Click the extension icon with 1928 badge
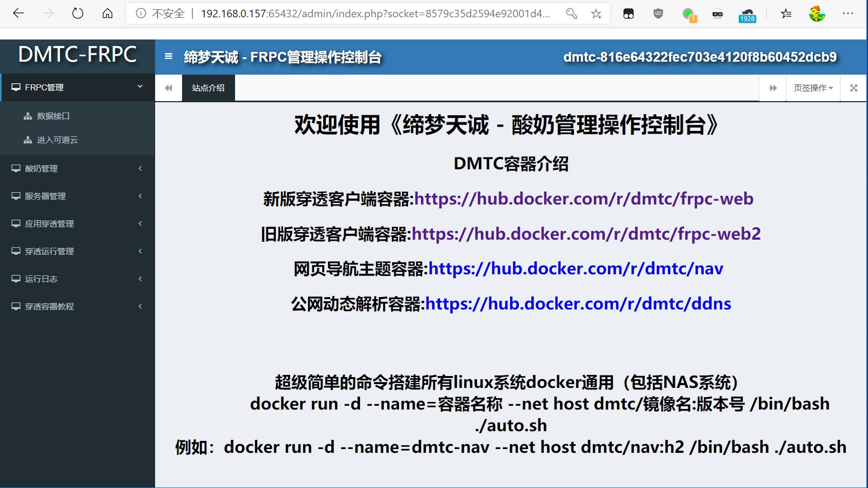This screenshot has height=488, width=868. pos(747,15)
